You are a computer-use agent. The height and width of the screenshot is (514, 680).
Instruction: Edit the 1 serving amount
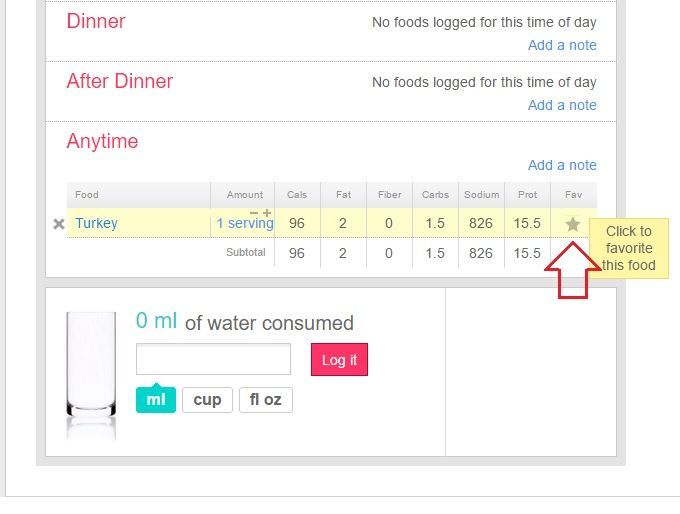coord(244,224)
